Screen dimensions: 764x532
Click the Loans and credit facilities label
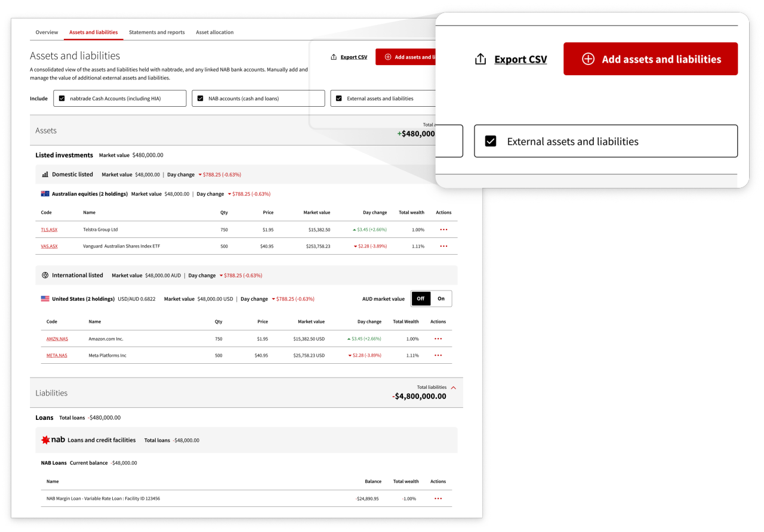(x=101, y=440)
